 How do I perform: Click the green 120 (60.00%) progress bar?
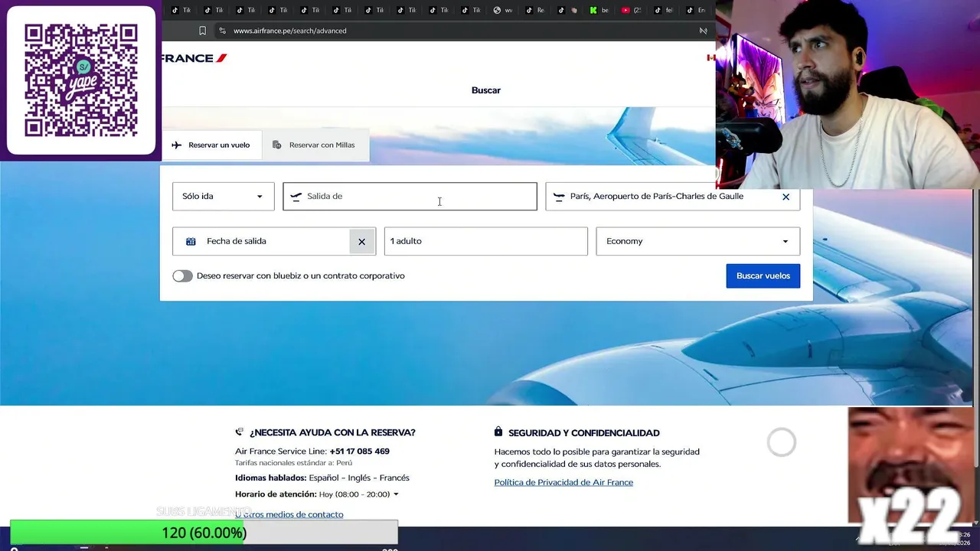tap(204, 533)
